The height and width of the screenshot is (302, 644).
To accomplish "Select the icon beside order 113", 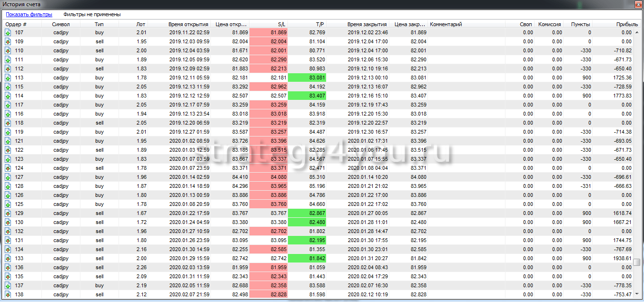I will [x=8, y=78].
